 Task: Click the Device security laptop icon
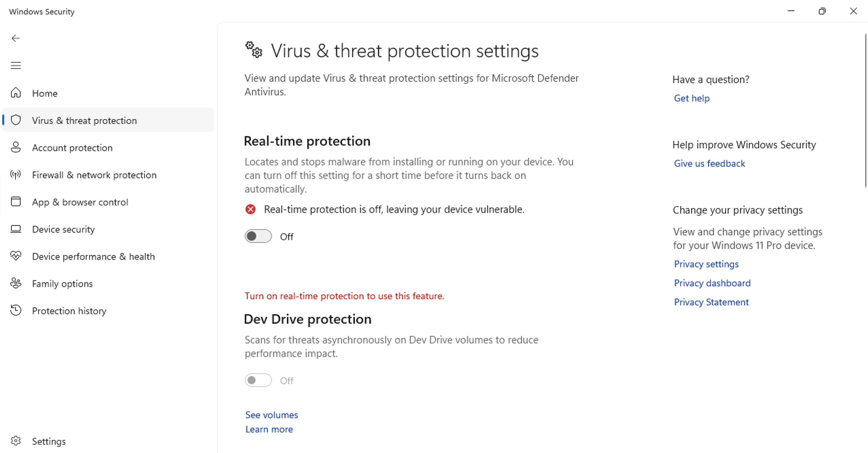(x=16, y=229)
